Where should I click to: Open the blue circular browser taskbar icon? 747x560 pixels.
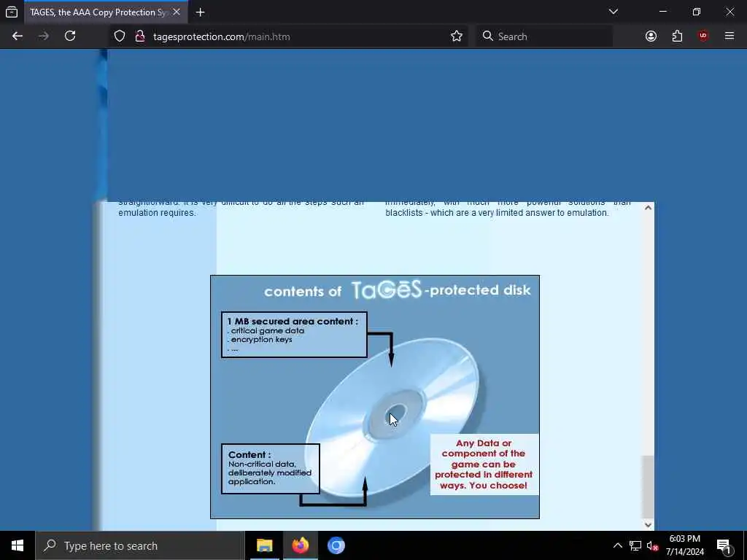pyautogui.click(x=336, y=545)
